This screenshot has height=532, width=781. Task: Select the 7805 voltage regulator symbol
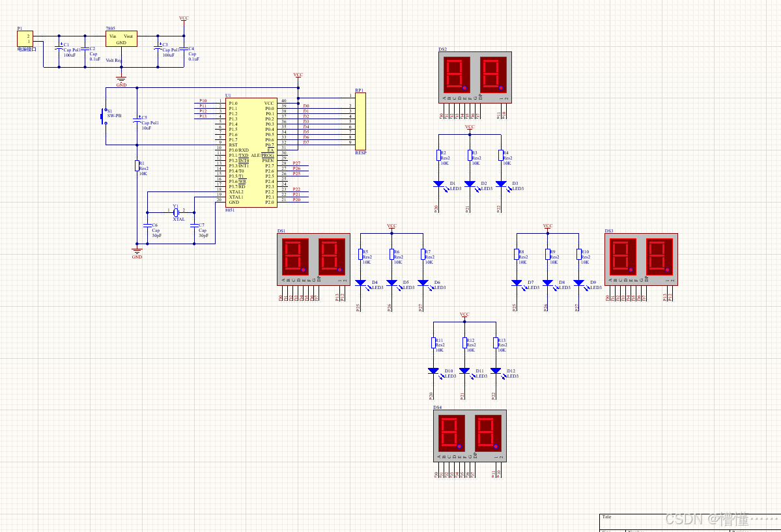121,39
